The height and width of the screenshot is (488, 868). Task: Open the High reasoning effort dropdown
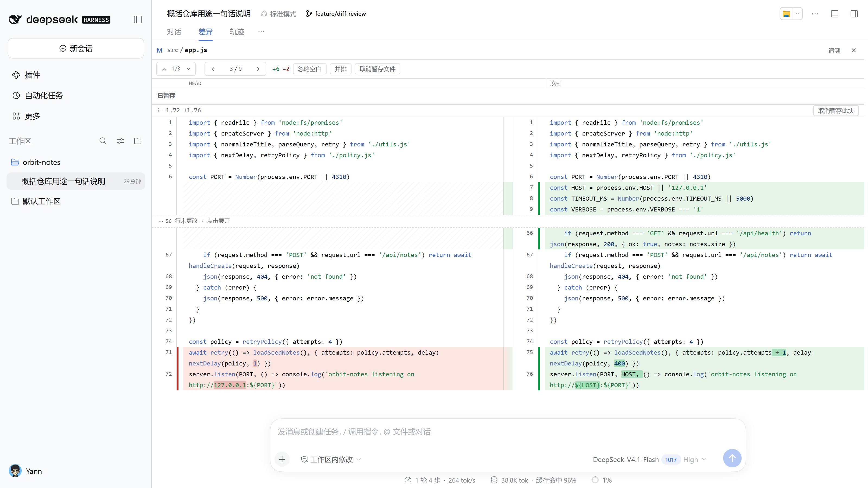point(694,459)
